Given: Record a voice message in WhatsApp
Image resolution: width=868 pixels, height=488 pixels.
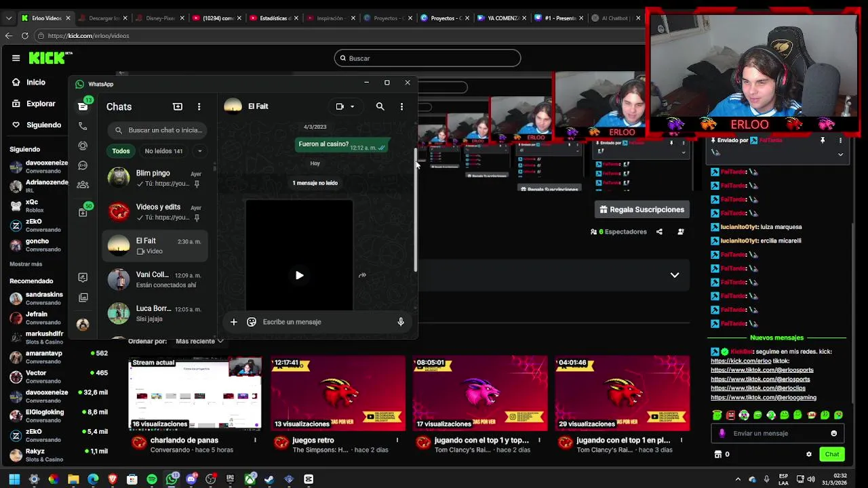Looking at the screenshot, I should click(x=401, y=322).
